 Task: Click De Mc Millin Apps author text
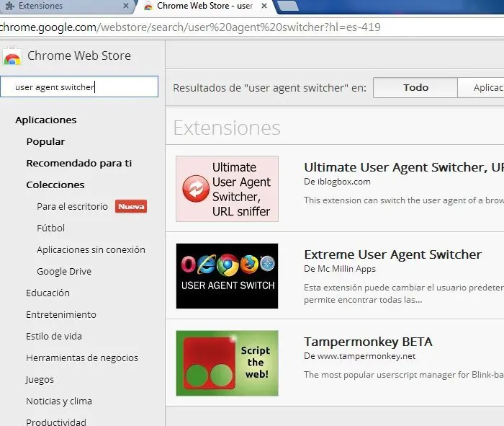[340, 269]
